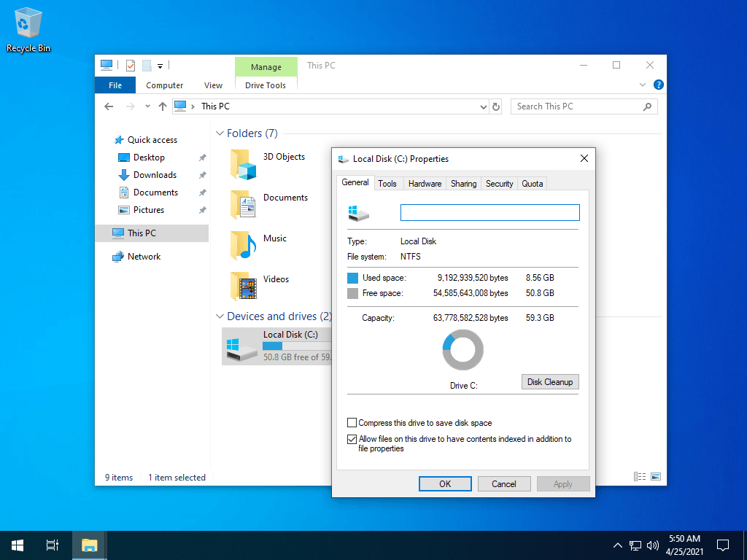Open the 3D Objects folder
The width and height of the screenshot is (747, 560).
[242, 165]
